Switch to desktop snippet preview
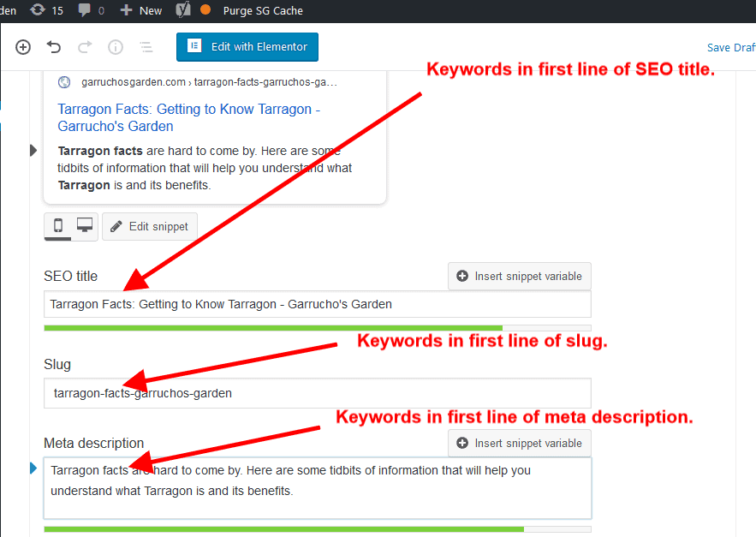 click(85, 226)
